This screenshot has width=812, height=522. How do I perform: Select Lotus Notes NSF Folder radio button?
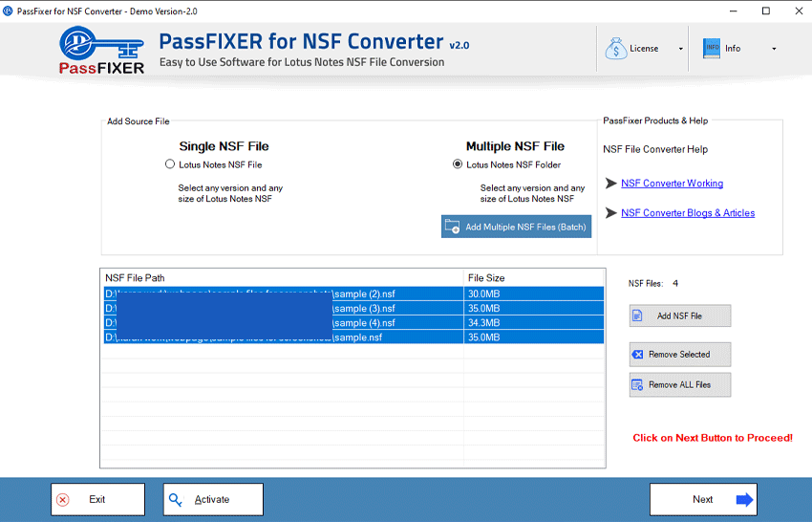(458, 164)
